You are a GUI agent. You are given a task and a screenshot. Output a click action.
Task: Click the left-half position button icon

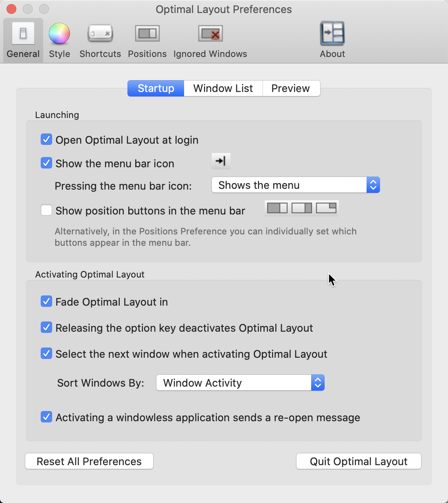pos(277,208)
